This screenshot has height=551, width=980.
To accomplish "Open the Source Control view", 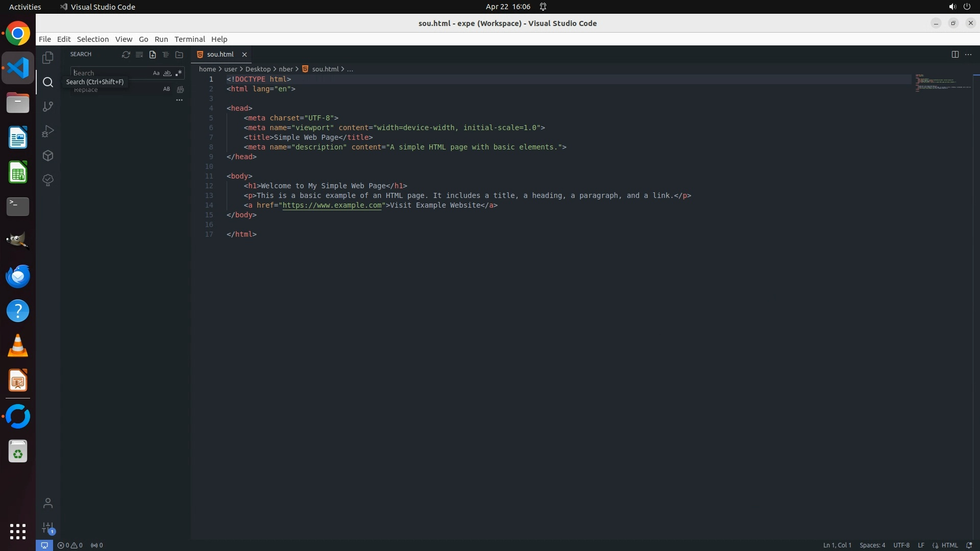I will 48,107.
